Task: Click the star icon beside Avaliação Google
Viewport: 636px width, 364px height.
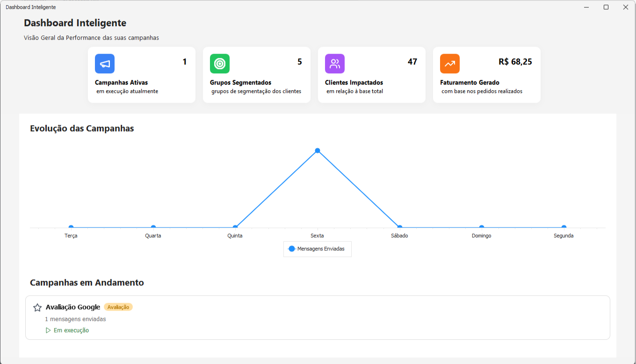Action: coord(37,307)
